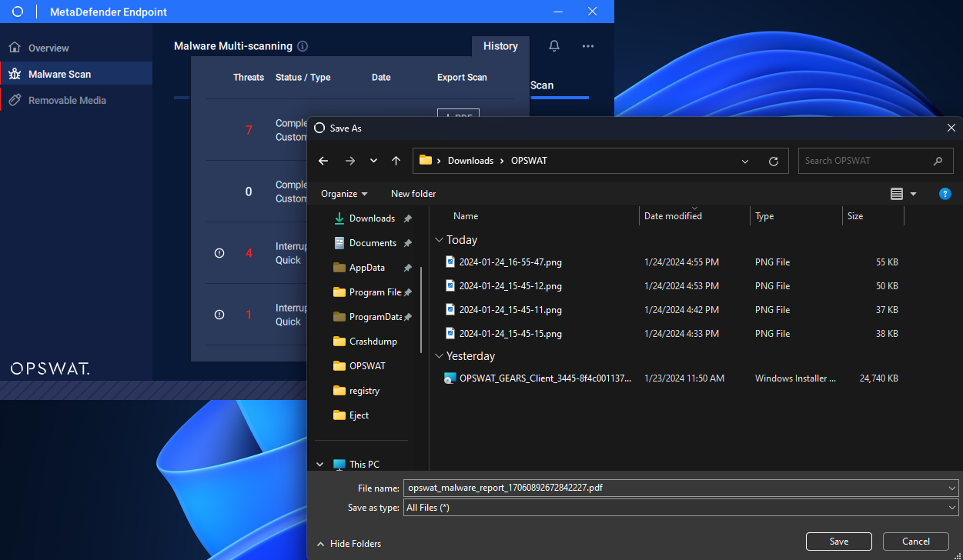Open Overview in MetaDefender sidebar

[x=48, y=48]
